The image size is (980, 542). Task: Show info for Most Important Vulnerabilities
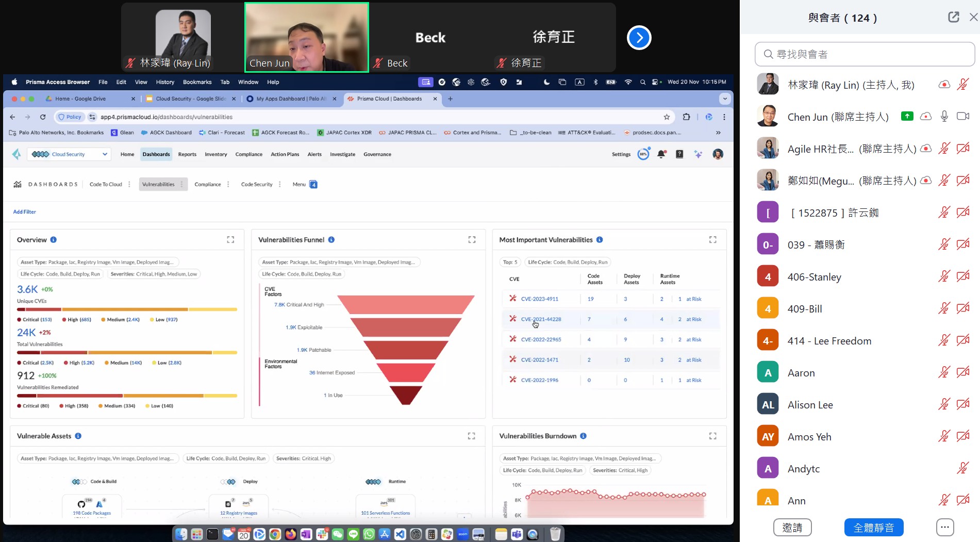600,240
